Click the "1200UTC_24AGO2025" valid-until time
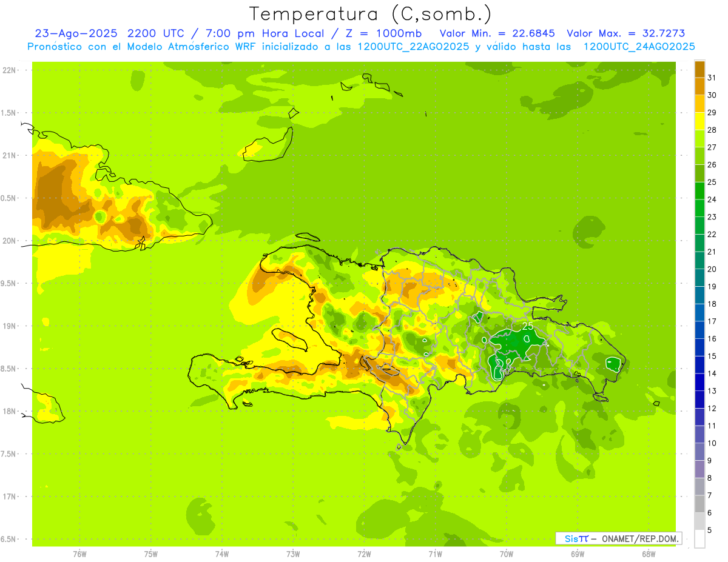 pyautogui.click(x=639, y=47)
